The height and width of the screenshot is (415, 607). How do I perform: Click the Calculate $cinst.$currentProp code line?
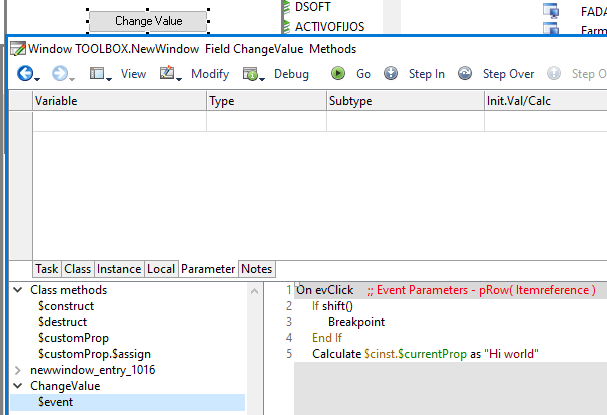pos(425,354)
